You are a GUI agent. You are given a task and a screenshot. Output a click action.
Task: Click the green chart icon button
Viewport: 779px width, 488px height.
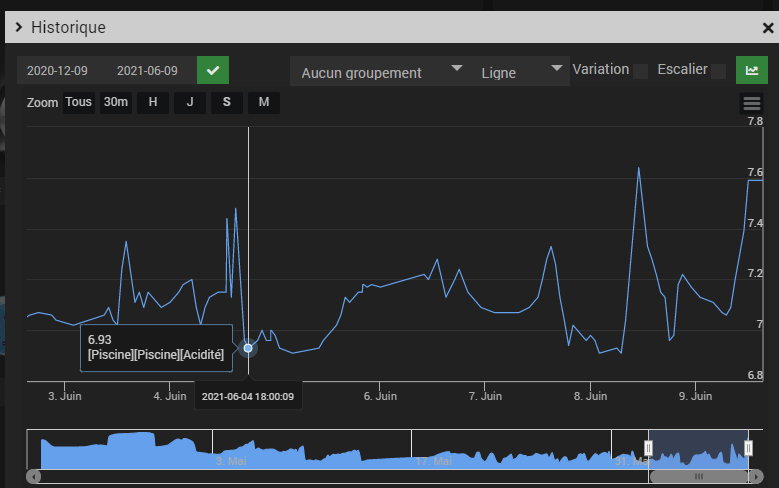[x=751, y=70]
